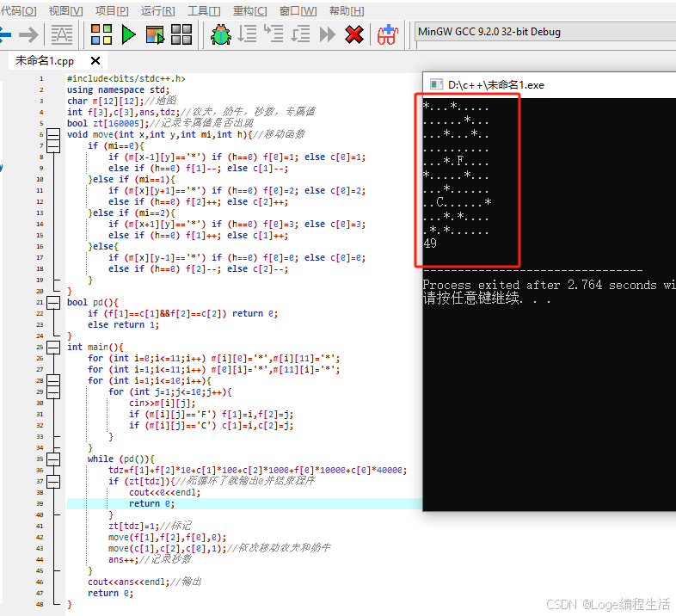Screen dimensions: 676x616
Task: Click '请按任意键继续' text in console
Action: click(x=470, y=299)
